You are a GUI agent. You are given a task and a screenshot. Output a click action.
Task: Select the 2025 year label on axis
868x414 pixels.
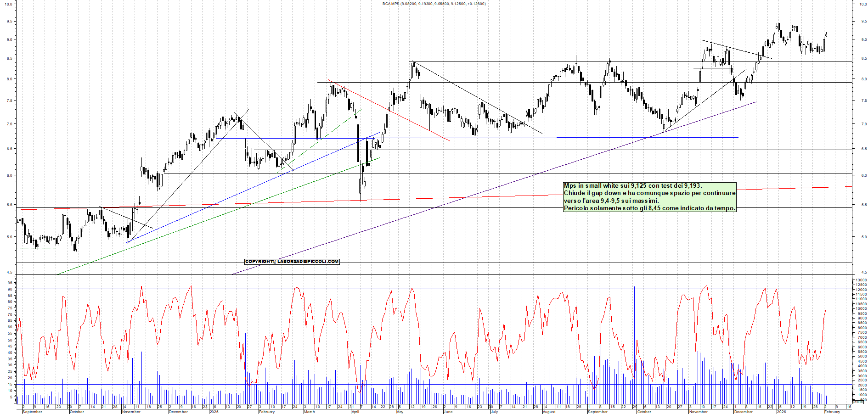tap(214, 412)
